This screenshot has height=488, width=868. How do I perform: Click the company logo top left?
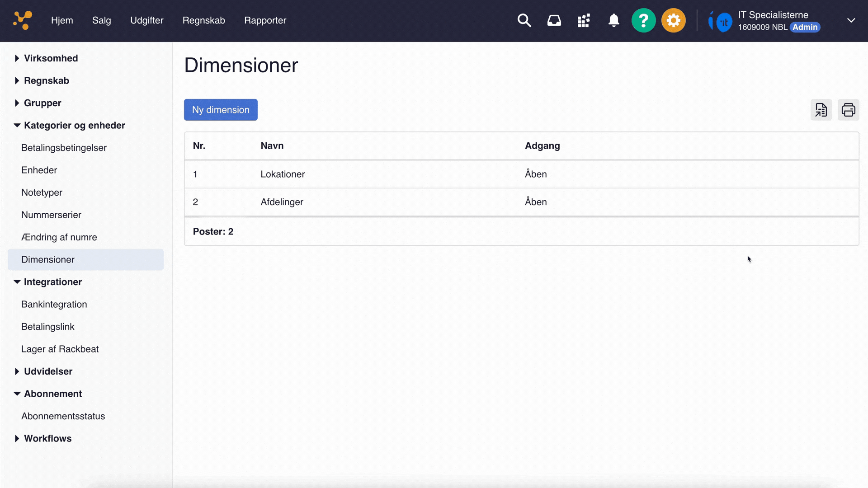(21, 20)
